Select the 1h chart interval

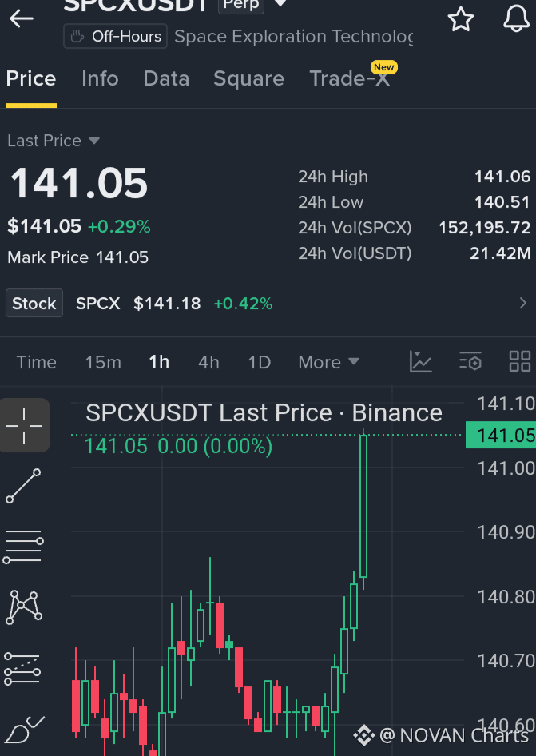[159, 361]
